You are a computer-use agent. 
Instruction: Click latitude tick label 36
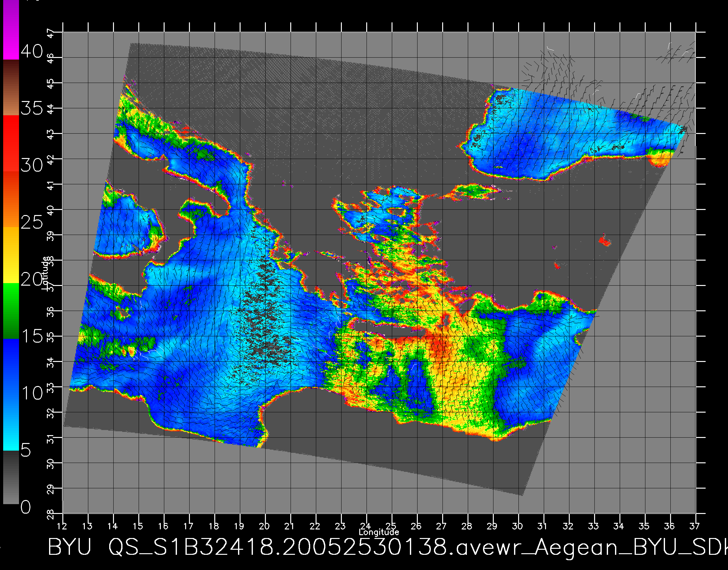[50, 312]
